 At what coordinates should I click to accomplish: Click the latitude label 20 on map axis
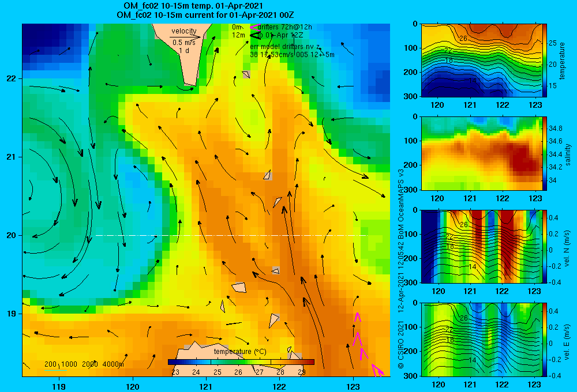tap(12, 235)
